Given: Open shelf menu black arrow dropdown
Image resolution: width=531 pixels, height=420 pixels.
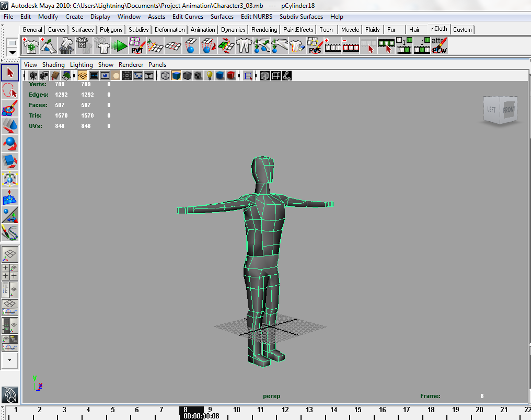Looking at the screenshot, I should 12,52.
